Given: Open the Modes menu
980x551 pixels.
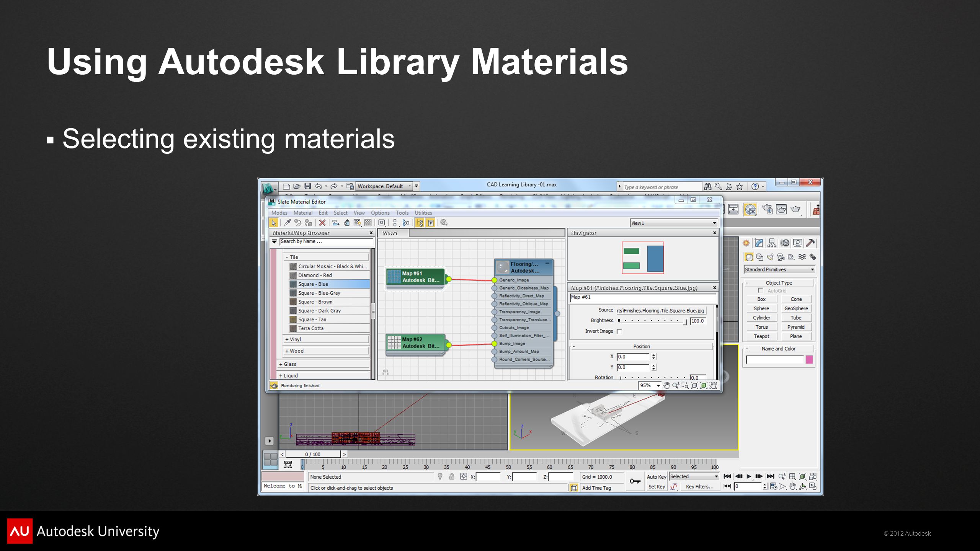Looking at the screenshot, I should point(279,213).
